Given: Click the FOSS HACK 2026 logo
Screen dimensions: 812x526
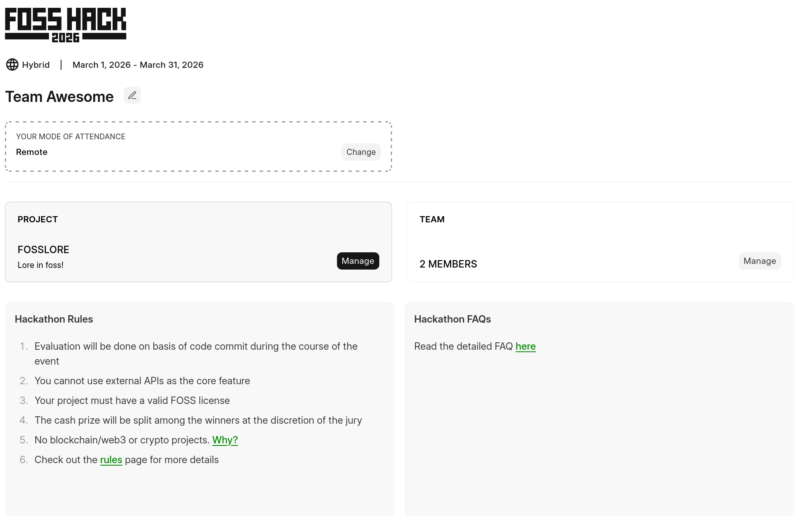Looking at the screenshot, I should (65, 25).
